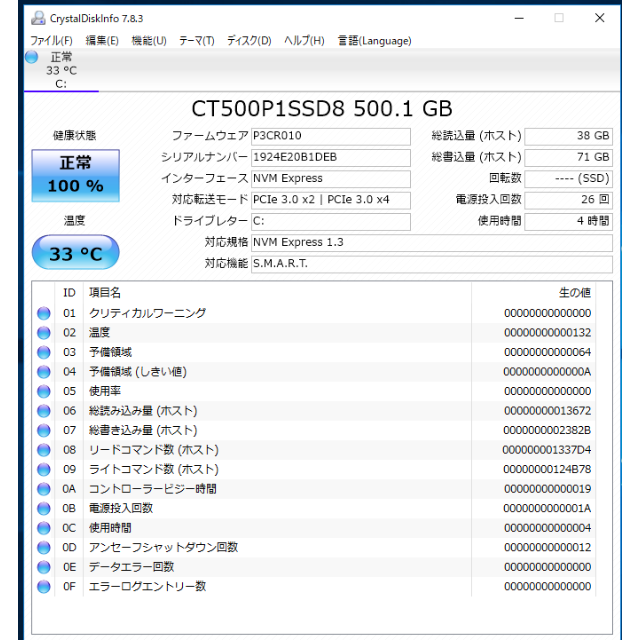
Task: Click status icon for ライトコマンド数 (ホスト) row
Action: (44, 469)
